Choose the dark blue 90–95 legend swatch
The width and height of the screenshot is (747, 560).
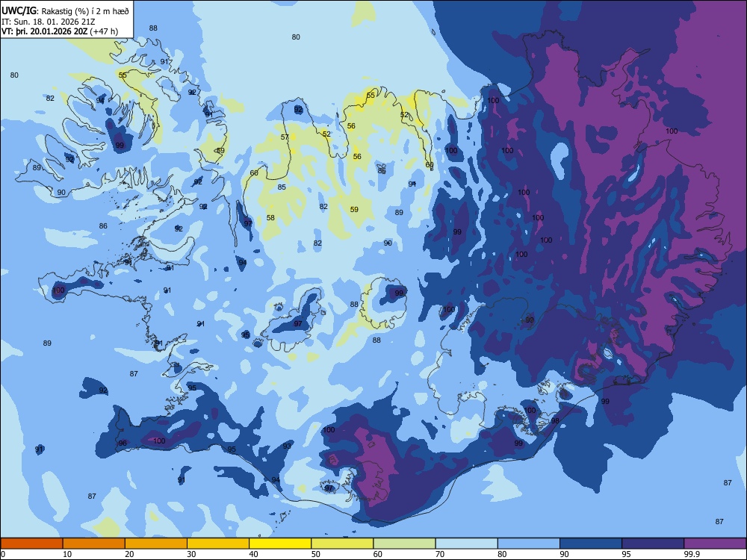click(591, 544)
